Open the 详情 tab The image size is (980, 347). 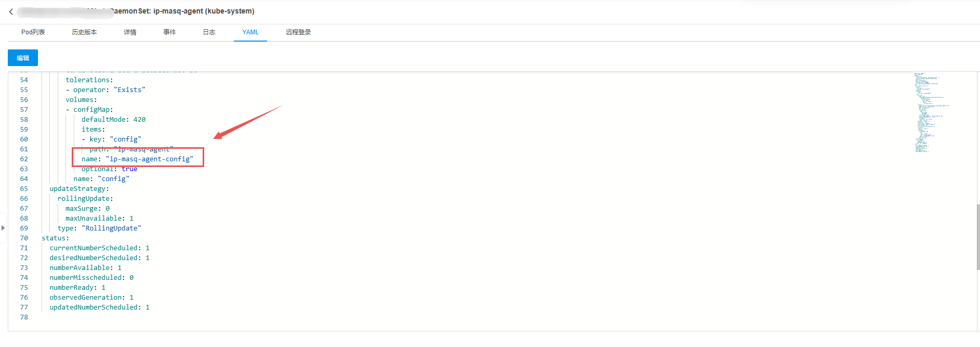click(130, 32)
